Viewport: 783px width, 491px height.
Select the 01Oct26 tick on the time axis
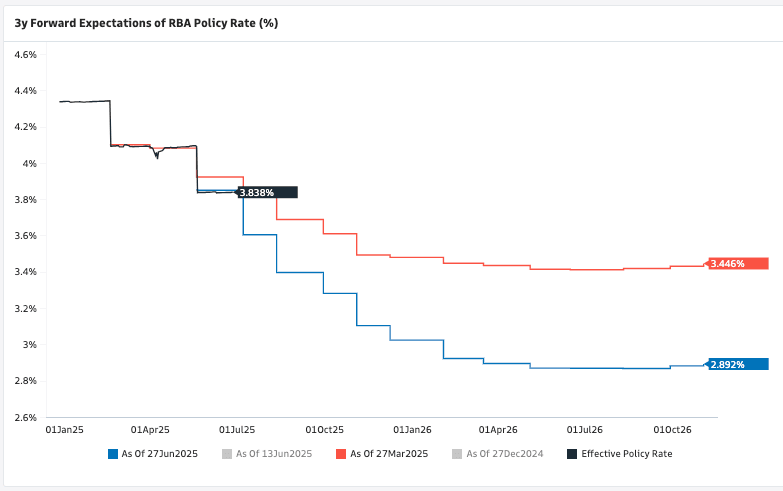(673, 429)
